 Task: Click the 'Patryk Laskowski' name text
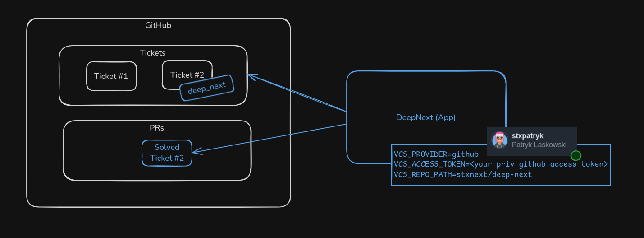point(539,145)
